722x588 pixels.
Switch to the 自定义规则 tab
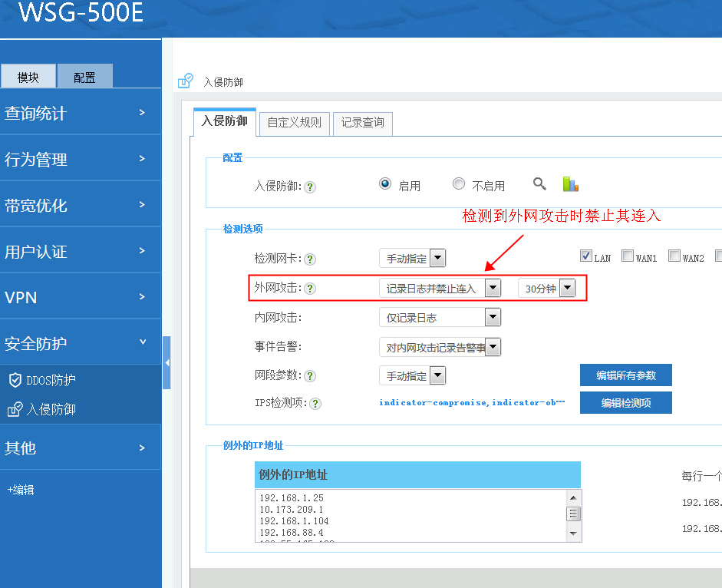(x=295, y=123)
